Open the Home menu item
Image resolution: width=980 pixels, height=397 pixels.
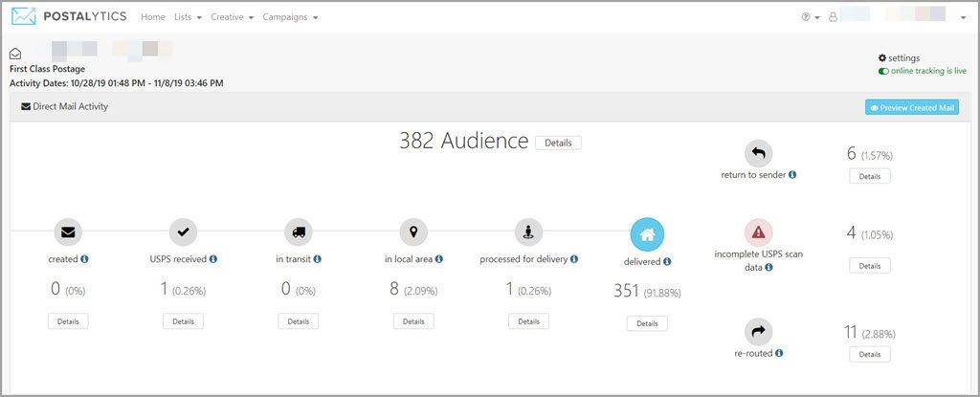(x=152, y=17)
